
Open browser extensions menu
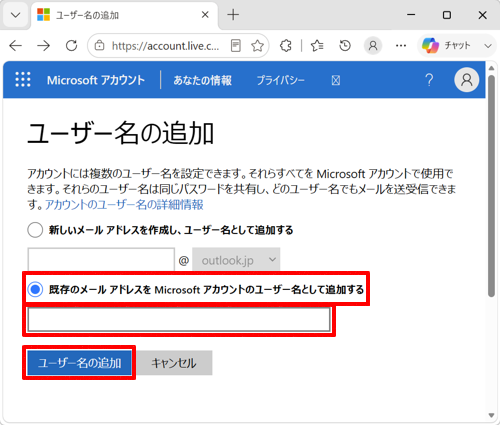(286, 46)
